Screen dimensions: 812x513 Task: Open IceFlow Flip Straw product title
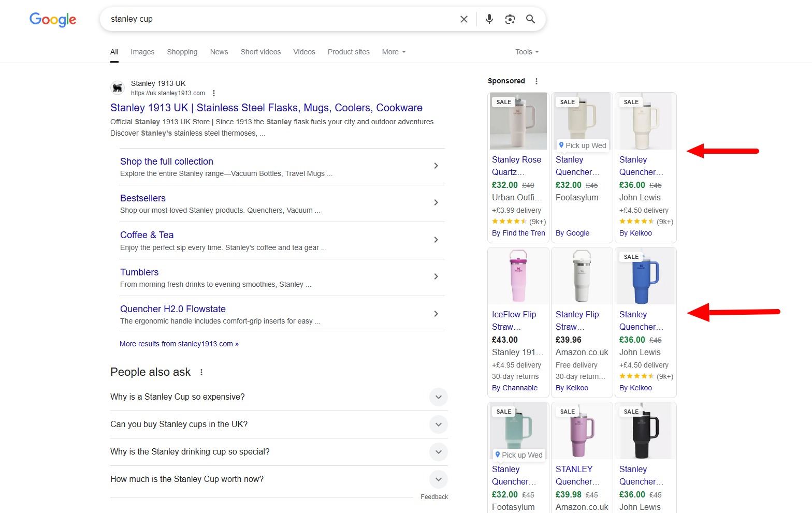point(514,321)
